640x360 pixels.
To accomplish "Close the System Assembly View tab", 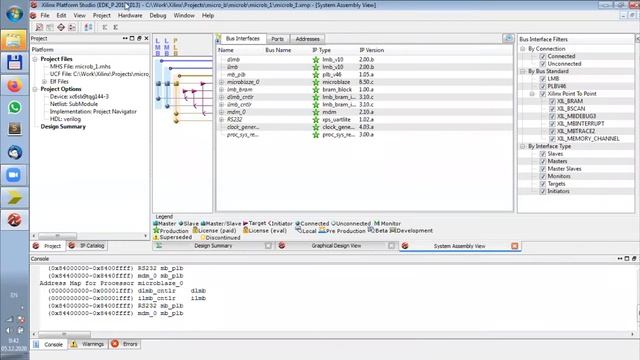I will [x=515, y=246].
